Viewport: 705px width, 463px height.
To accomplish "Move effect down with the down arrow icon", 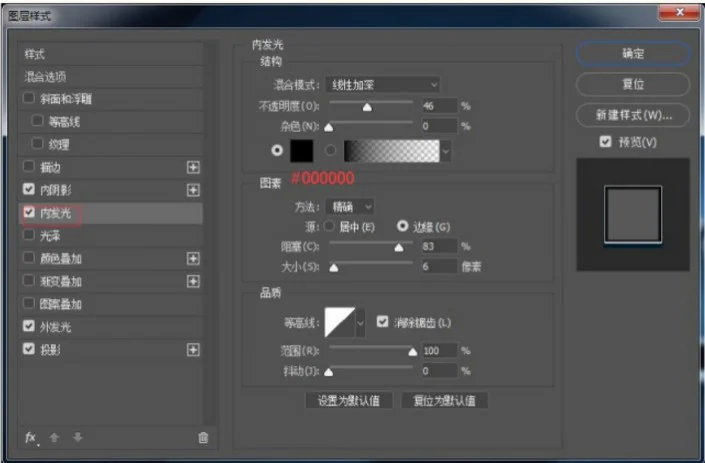I will pyautogui.click(x=78, y=437).
